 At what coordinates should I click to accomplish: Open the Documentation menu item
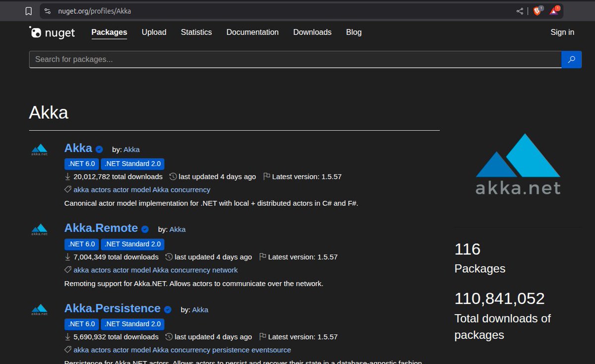[252, 32]
